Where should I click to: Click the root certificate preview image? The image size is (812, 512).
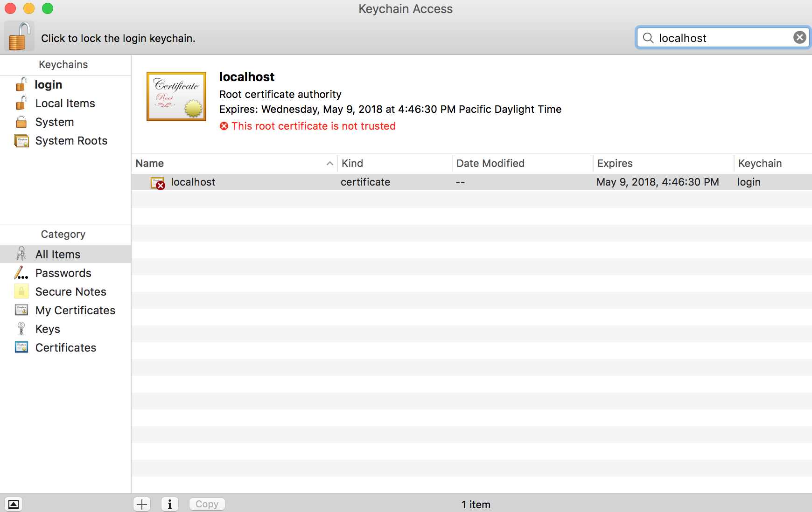coord(176,96)
